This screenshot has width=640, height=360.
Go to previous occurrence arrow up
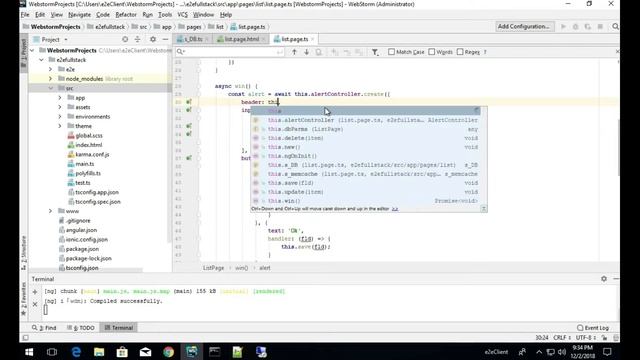(294, 52)
